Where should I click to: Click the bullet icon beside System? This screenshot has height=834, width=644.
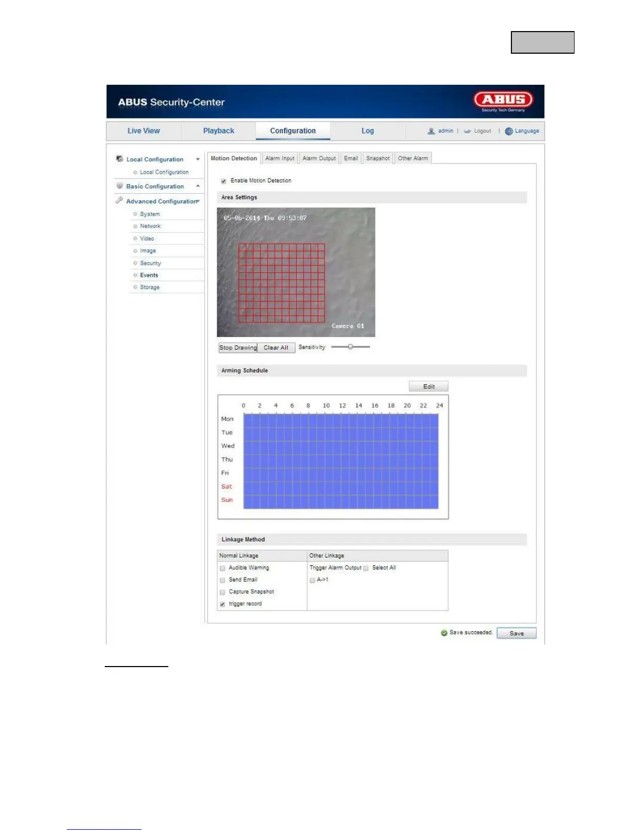[135, 214]
